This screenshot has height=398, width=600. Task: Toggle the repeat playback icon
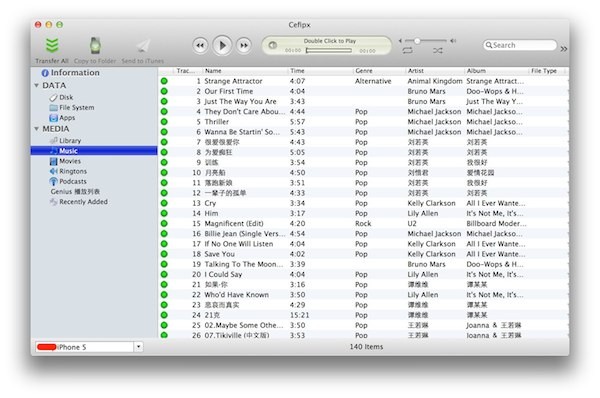pyautogui.click(x=408, y=51)
